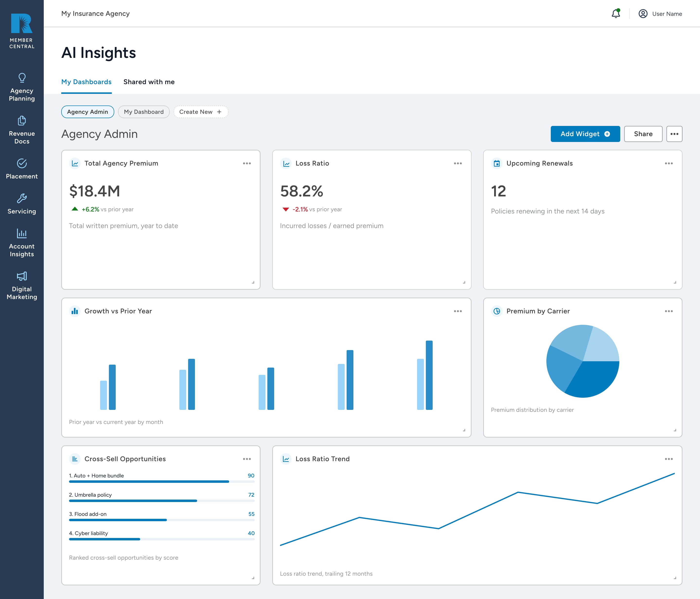
Task: Click Cross-Sell Opportunities list icon
Action: pos(75,459)
